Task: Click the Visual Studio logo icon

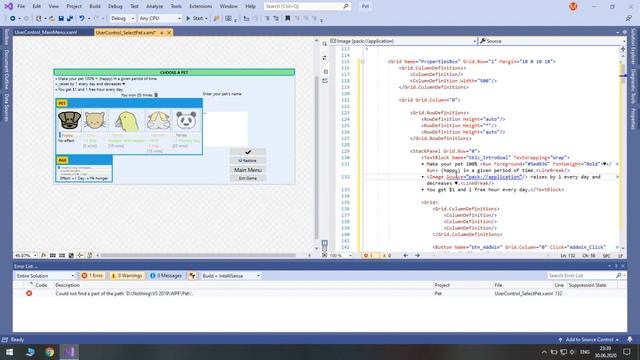Action: pos(8,6)
